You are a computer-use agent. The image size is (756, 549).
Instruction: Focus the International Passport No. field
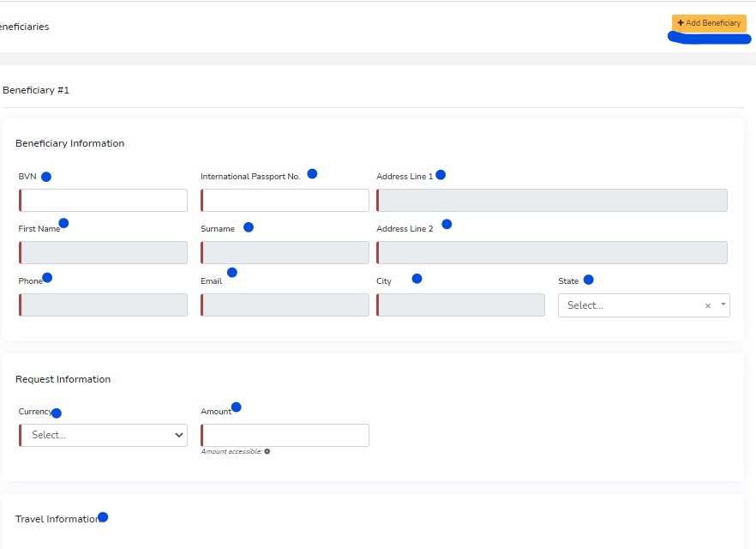tap(285, 200)
